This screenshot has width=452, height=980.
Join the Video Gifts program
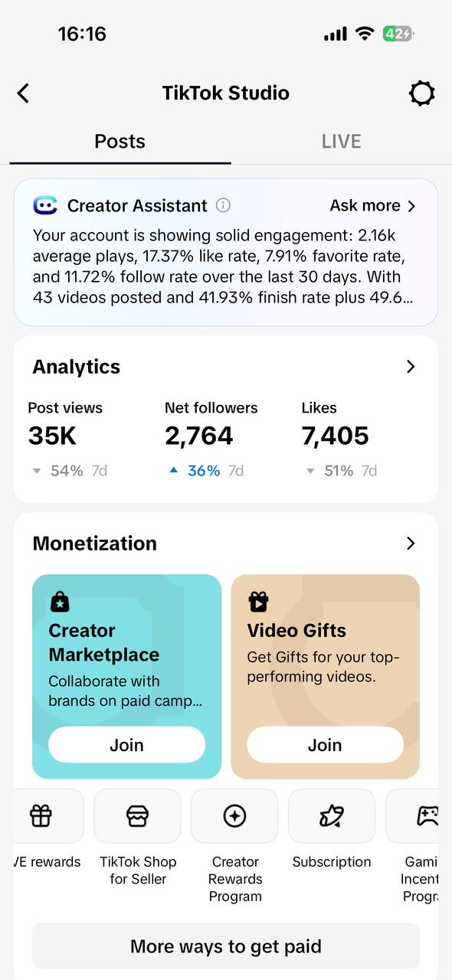(x=325, y=745)
